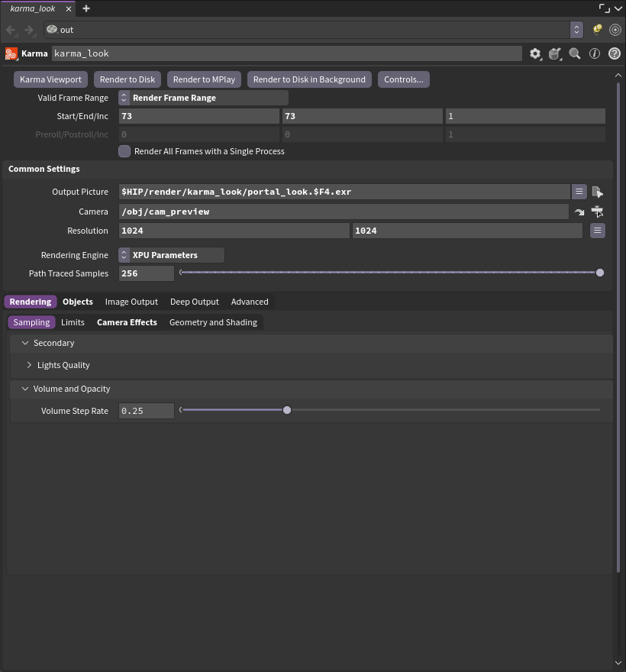Expand the Lights Quality section
Image resolution: width=626 pixels, height=672 pixels.
pyautogui.click(x=29, y=365)
